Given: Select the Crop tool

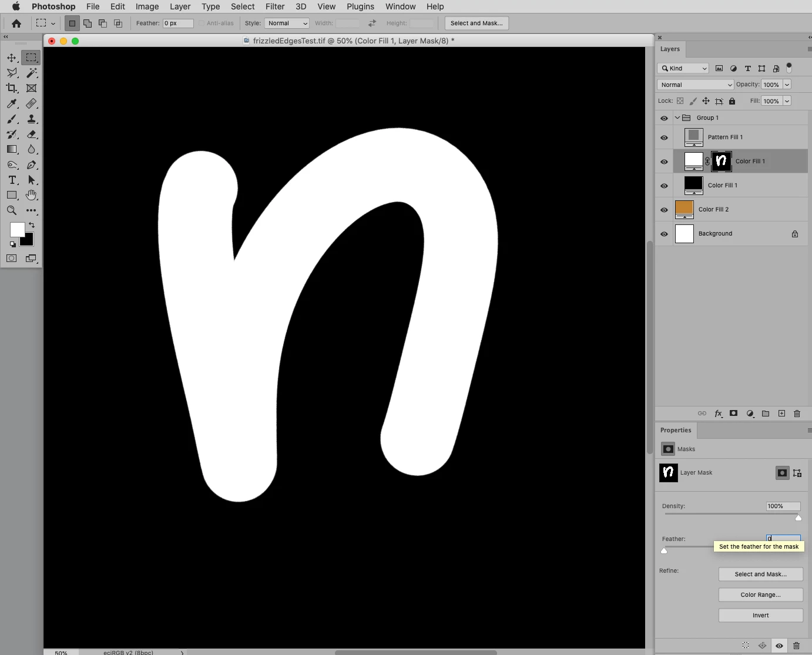Looking at the screenshot, I should (12, 88).
